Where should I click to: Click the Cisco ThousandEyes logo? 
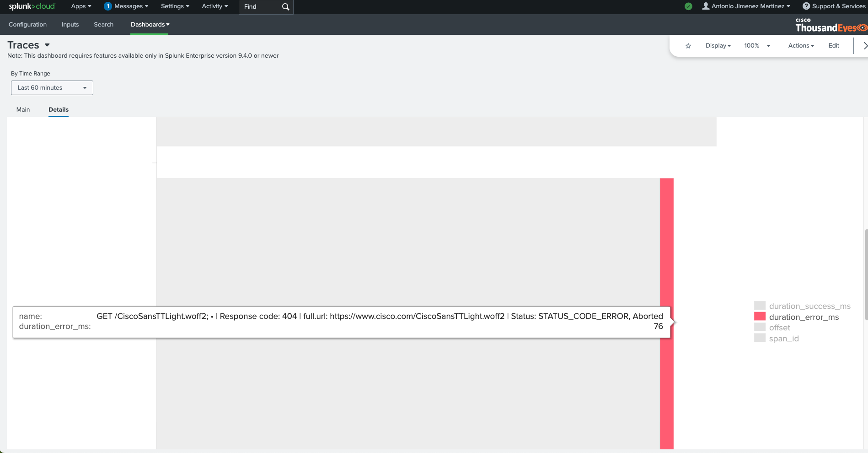(x=830, y=26)
